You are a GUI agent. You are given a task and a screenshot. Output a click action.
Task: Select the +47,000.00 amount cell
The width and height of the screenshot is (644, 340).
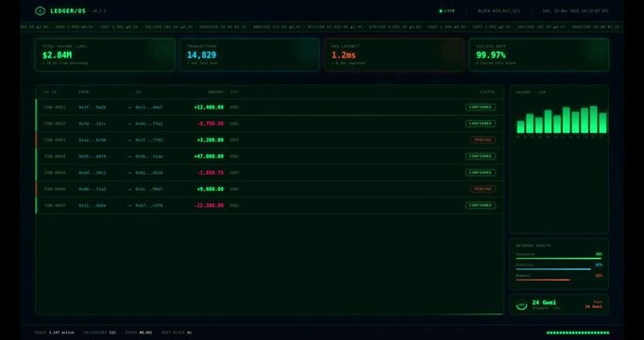coord(209,157)
